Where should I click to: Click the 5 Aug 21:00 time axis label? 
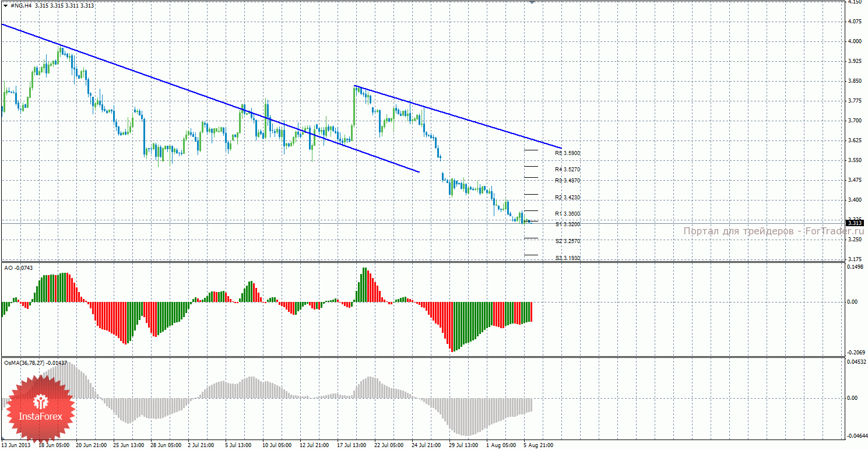539,445
